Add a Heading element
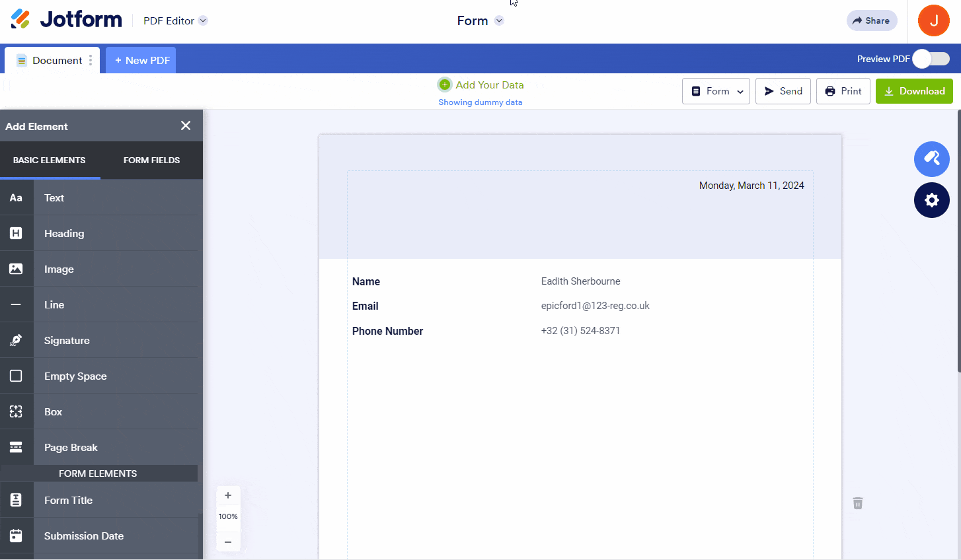This screenshot has height=560, width=961. 99,233
